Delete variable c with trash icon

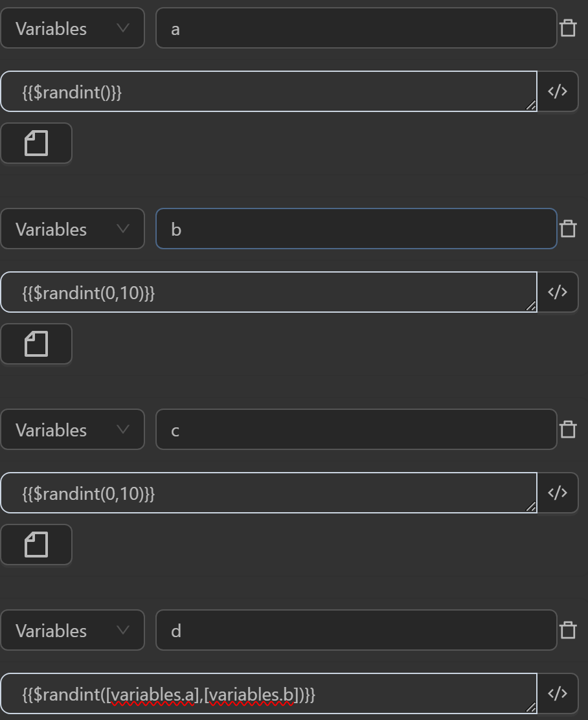click(568, 429)
